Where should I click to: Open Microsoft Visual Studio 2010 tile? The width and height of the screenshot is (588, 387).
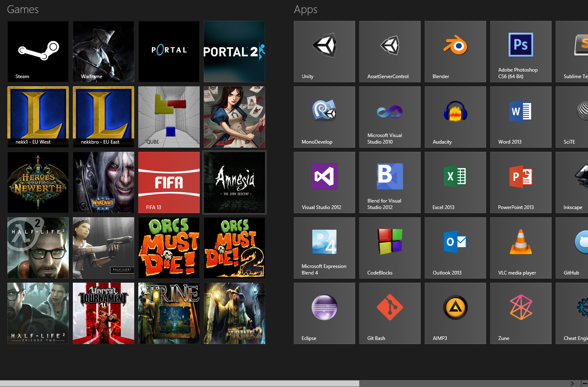coord(390,117)
